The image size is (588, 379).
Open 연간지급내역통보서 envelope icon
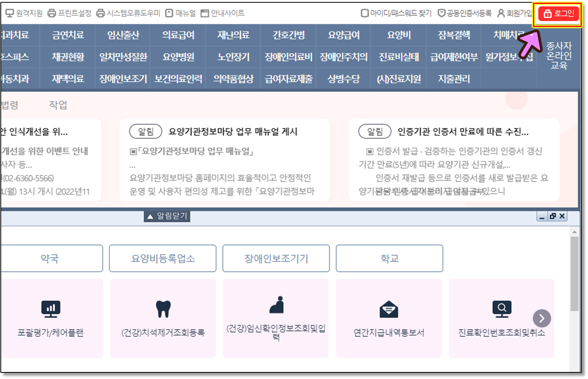coord(389,310)
